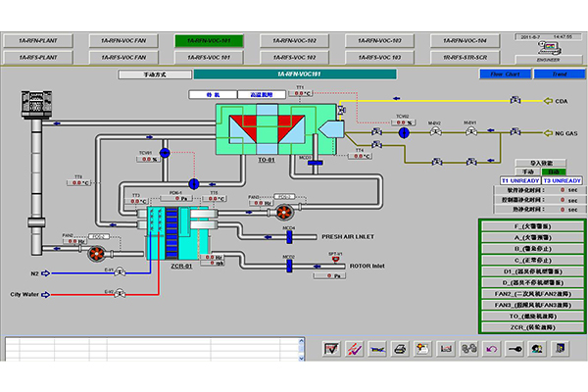Open the alarm checklist icon in toolbar

(332, 348)
